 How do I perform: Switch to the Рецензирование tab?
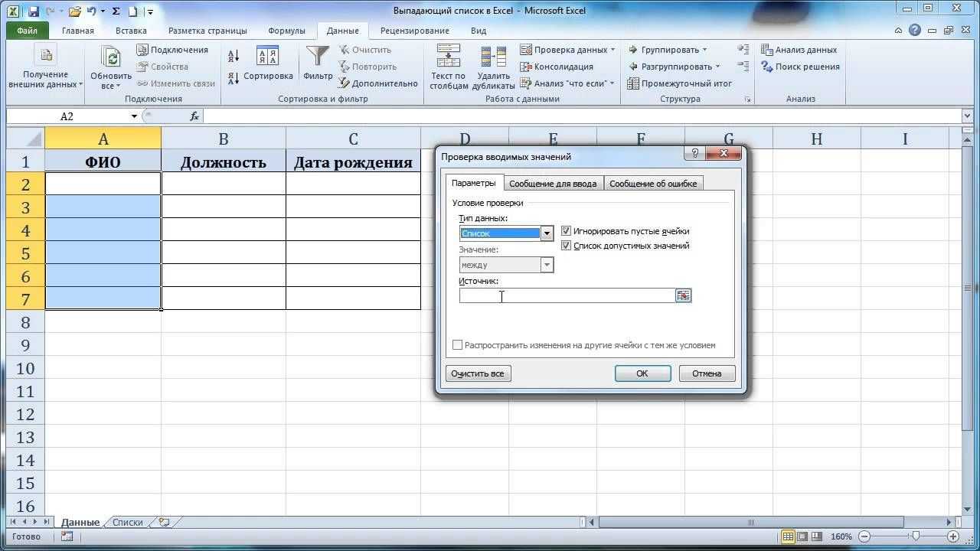pyautogui.click(x=414, y=31)
